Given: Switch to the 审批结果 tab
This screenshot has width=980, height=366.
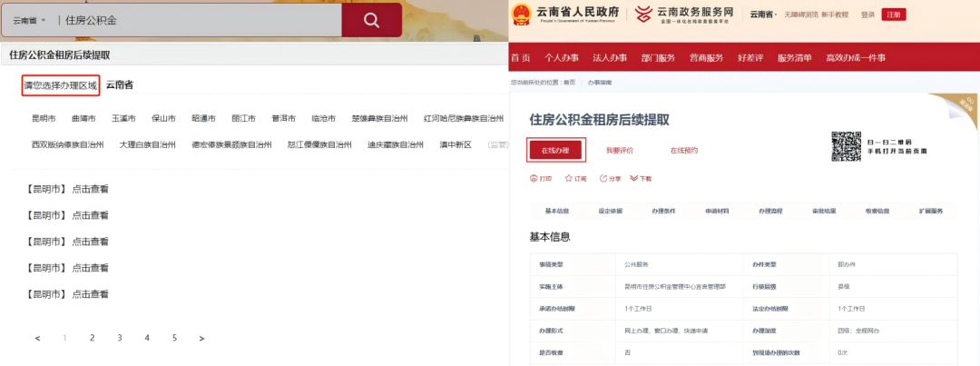Looking at the screenshot, I should click(x=824, y=211).
